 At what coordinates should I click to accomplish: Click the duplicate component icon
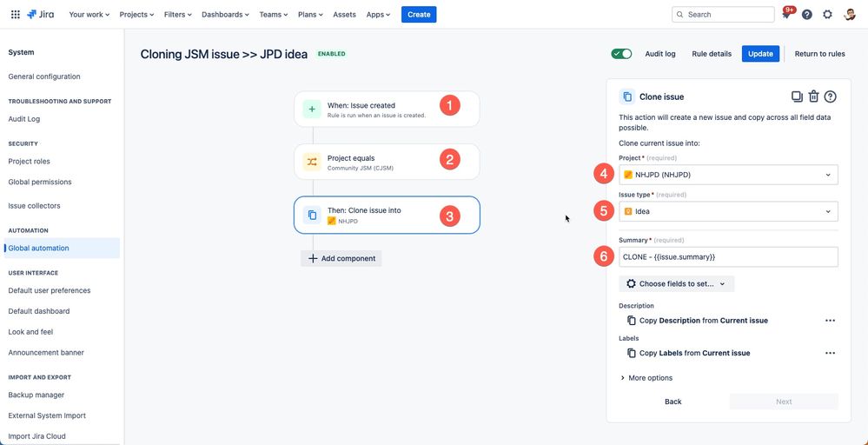pyautogui.click(x=797, y=96)
